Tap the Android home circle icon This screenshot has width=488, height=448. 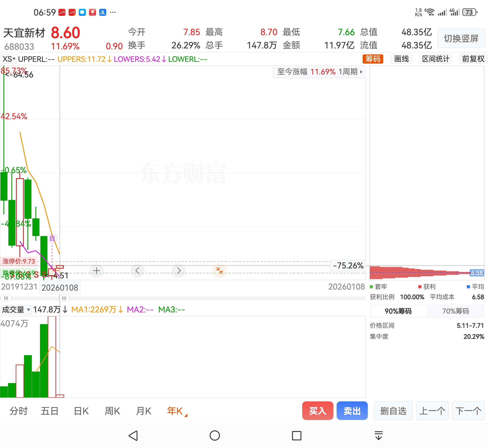point(215,436)
